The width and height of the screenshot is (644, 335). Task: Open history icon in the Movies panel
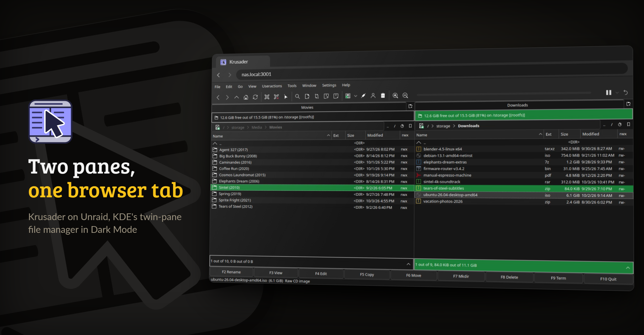point(402,126)
